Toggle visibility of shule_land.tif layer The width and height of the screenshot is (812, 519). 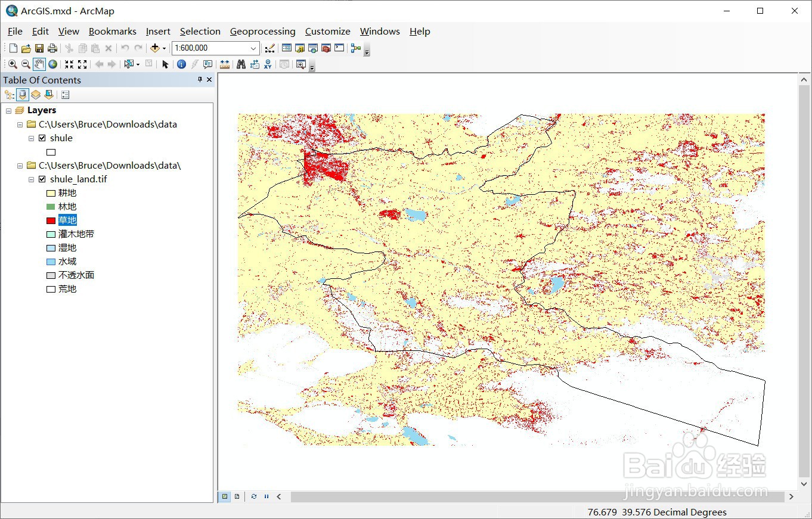click(42, 179)
